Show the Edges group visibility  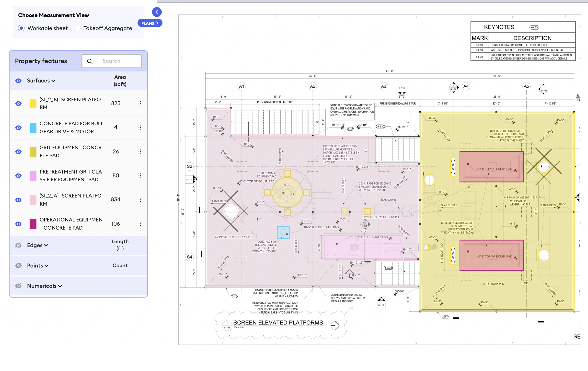(18, 245)
